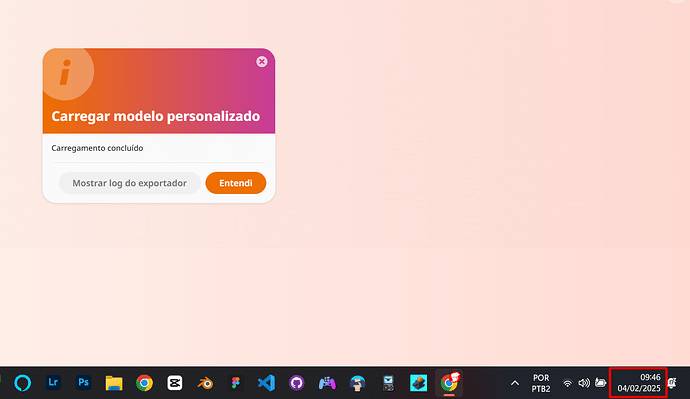Click the info icon on the dialog header

65,72
